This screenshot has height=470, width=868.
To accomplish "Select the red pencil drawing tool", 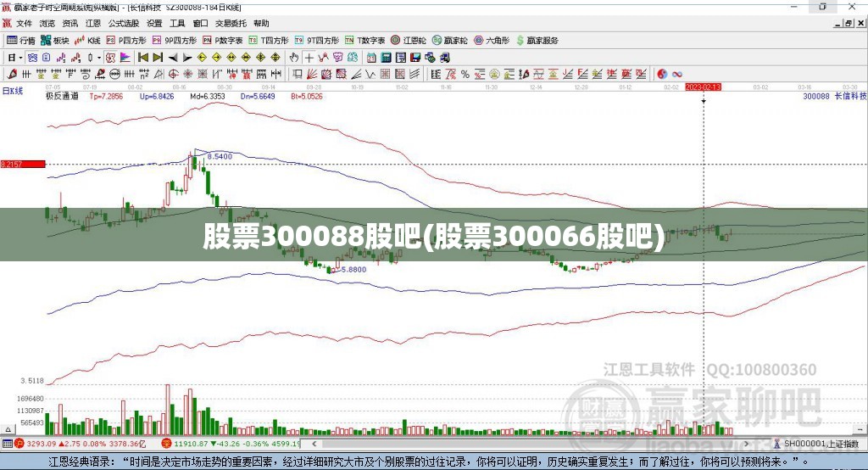I will tap(12, 74).
